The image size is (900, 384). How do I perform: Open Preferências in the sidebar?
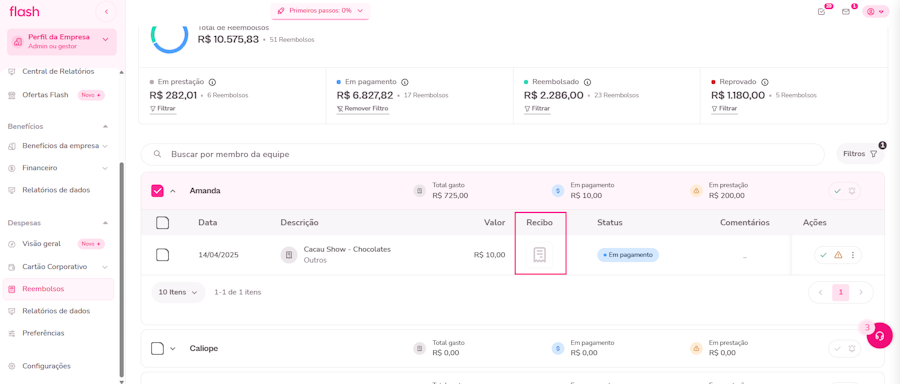[x=43, y=333]
